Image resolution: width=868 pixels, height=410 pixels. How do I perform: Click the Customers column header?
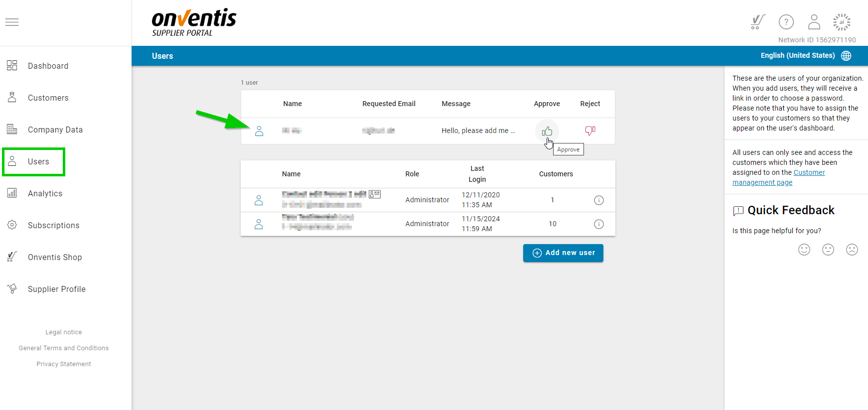point(556,174)
